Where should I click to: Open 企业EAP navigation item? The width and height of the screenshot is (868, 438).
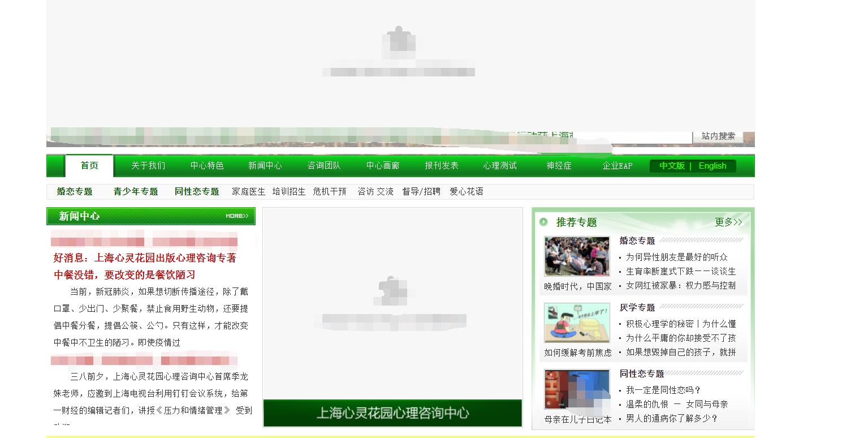pyautogui.click(x=617, y=166)
